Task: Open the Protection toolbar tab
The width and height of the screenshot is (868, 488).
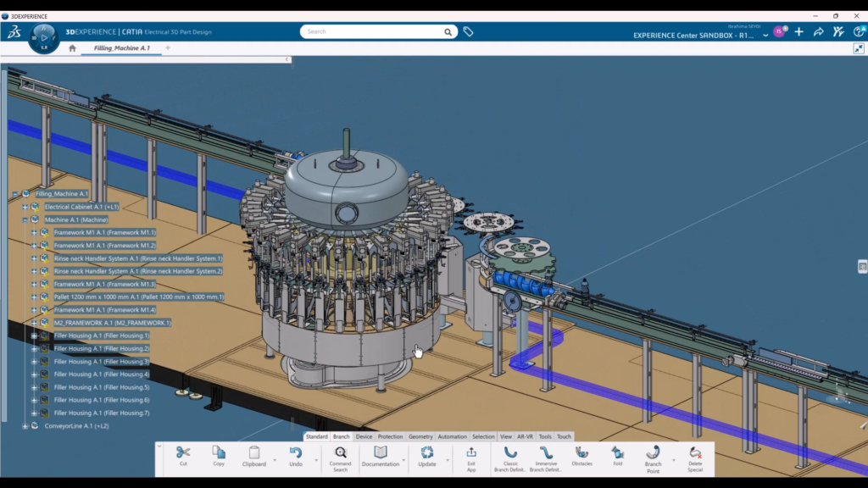Action: 390,436
